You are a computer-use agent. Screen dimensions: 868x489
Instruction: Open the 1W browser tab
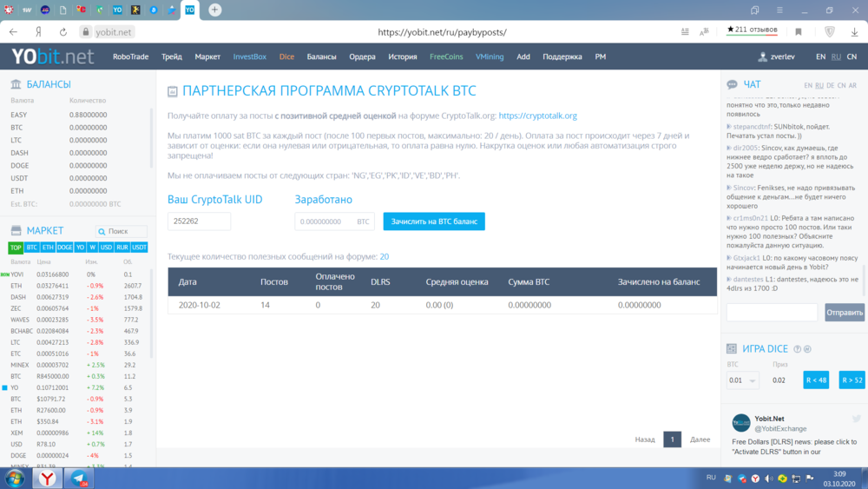[x=27, y=10]
